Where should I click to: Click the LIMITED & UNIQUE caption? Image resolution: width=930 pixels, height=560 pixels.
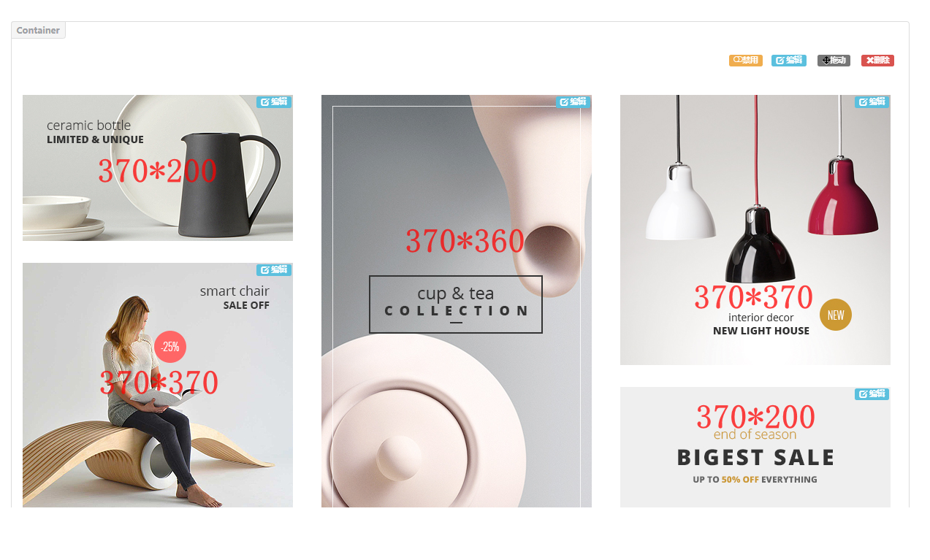coord(95,139)
